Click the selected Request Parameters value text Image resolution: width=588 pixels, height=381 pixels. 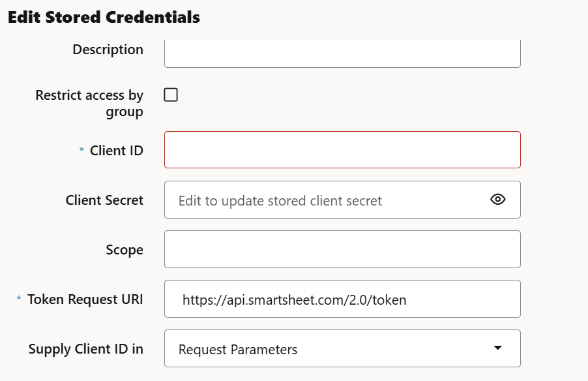coord(238,350)
